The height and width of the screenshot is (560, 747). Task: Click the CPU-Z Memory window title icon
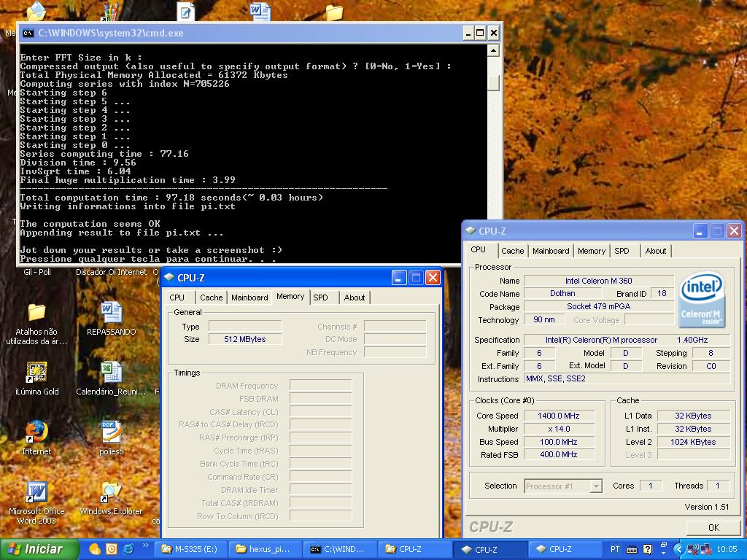(169, 278)
